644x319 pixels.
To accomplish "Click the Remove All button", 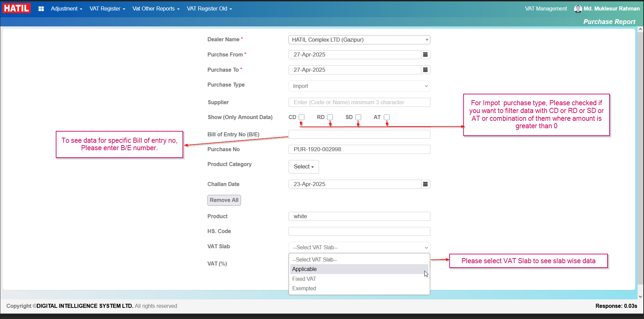I will [224, 200].
